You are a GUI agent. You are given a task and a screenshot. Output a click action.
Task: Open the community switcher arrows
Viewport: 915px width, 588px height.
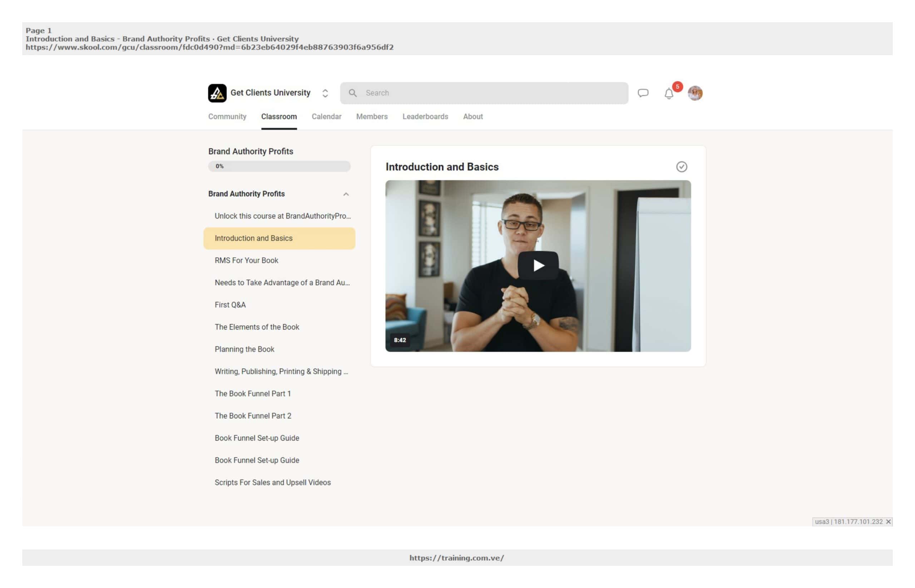(x=325, y=93)
